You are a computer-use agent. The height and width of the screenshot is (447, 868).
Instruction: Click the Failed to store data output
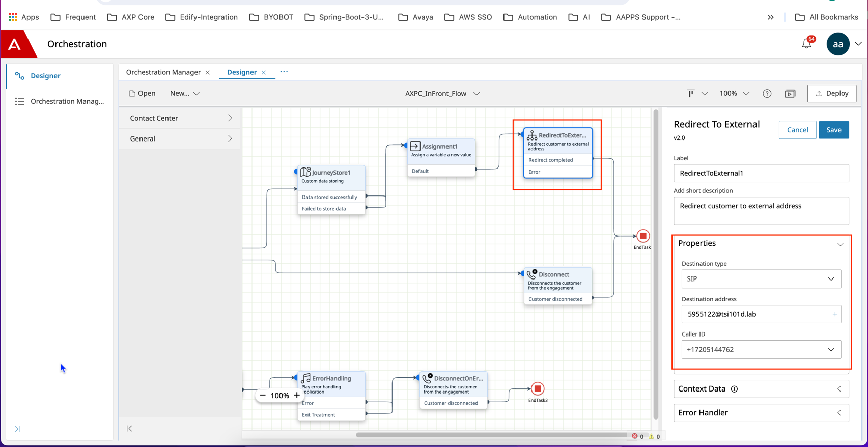[331, 209]
